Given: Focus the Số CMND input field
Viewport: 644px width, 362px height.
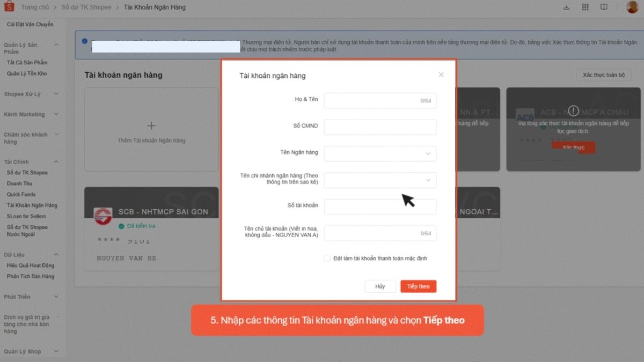Looking at the screenshot, I should (380, 127).
